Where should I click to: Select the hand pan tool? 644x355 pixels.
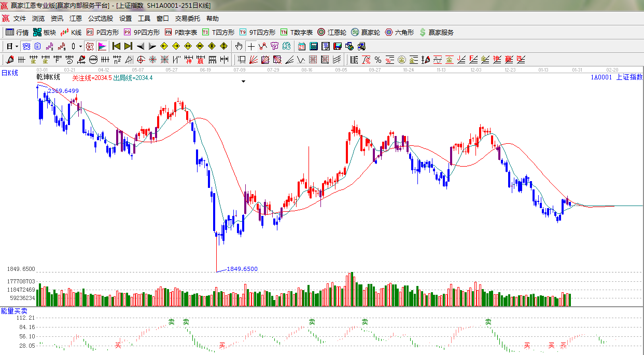click(x=239, y=46)
